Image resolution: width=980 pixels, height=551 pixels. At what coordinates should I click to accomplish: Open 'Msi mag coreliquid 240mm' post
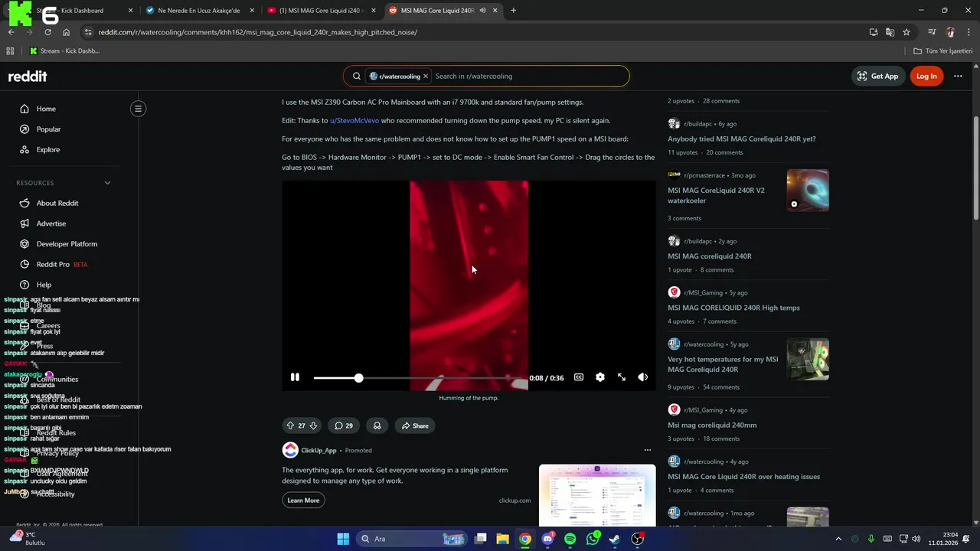tap(712, 425)
